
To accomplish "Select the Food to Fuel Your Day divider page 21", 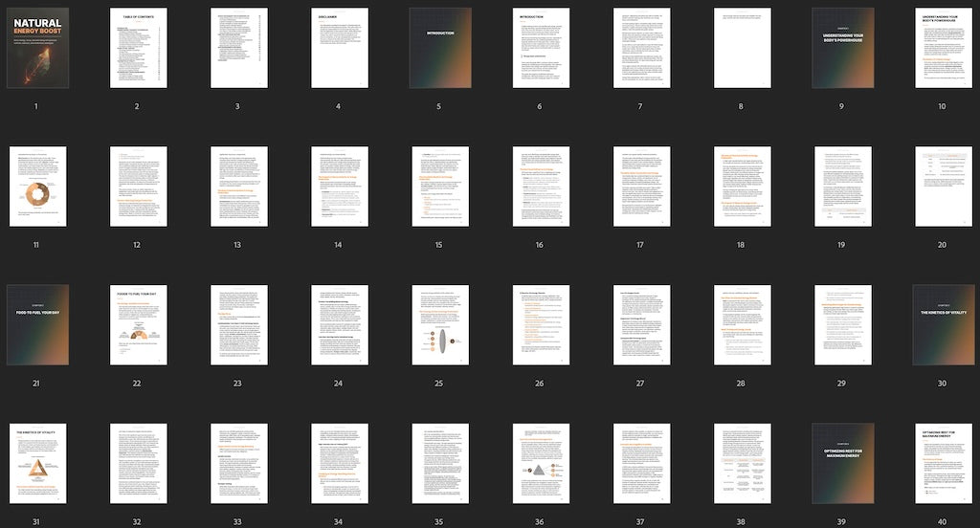I will pos(37,324).
